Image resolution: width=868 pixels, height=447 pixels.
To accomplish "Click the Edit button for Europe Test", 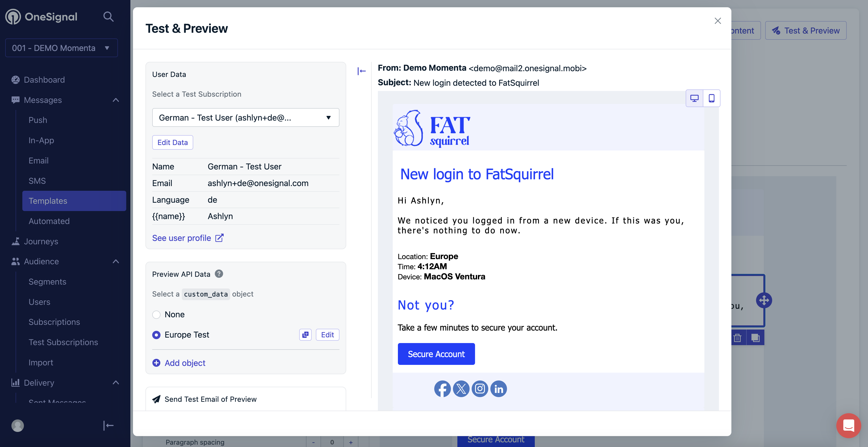I will (x=328, y=335).
